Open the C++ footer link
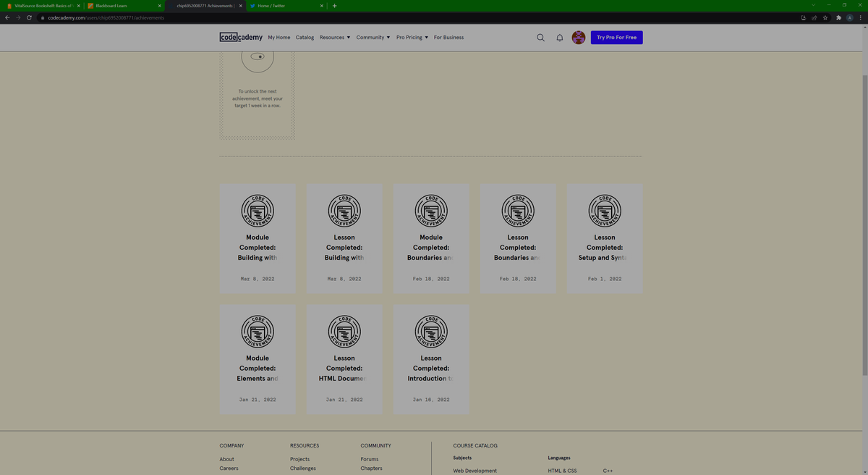This screenshot has height=475, width=868. click(x=608, y=471)
